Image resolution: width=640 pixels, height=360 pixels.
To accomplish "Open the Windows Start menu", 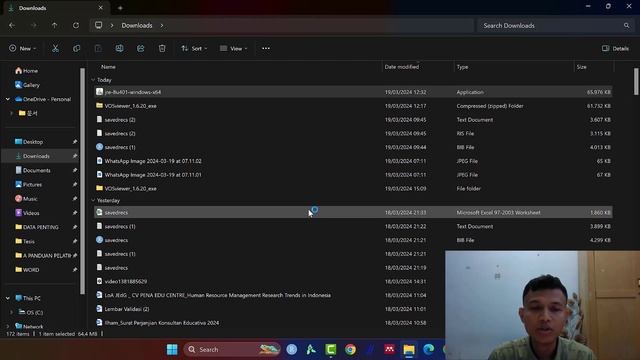I will [x=172, y=349].
